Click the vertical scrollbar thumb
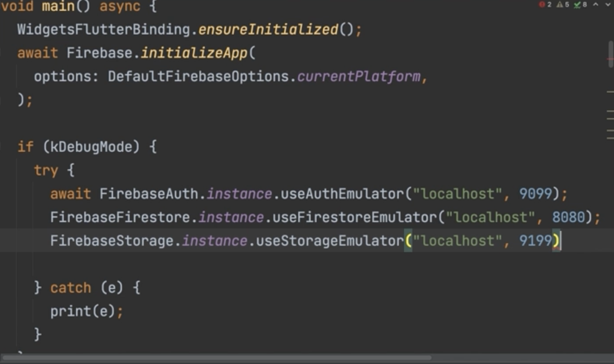Image resolution: width=614 pixels, height=364 pixels. click(x=611, y=54)
